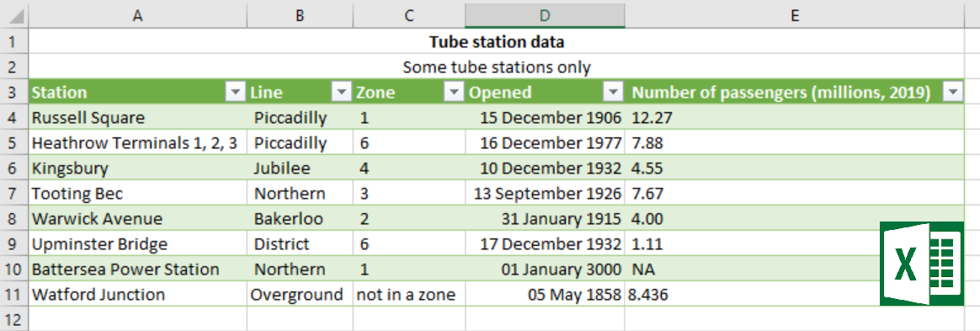The image size is (980, 331).
Task: Select the '15 December 1906' date cell
Action: click(545, 117)
